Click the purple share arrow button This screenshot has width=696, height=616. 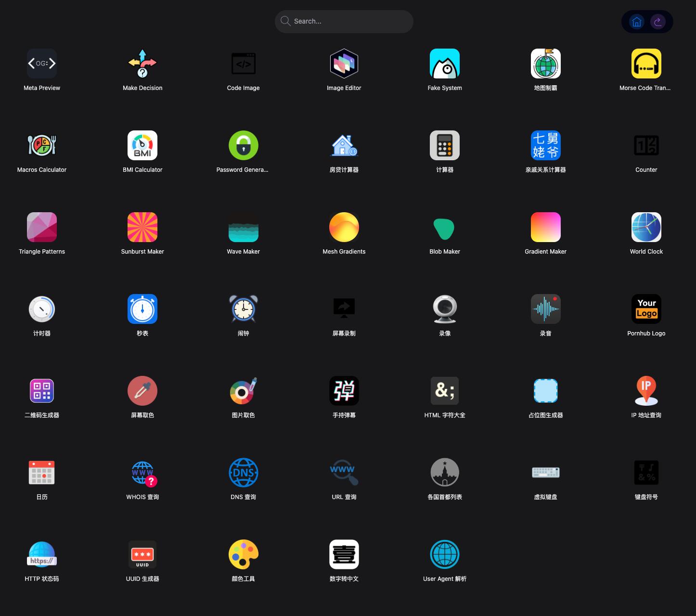click(657, 22)
